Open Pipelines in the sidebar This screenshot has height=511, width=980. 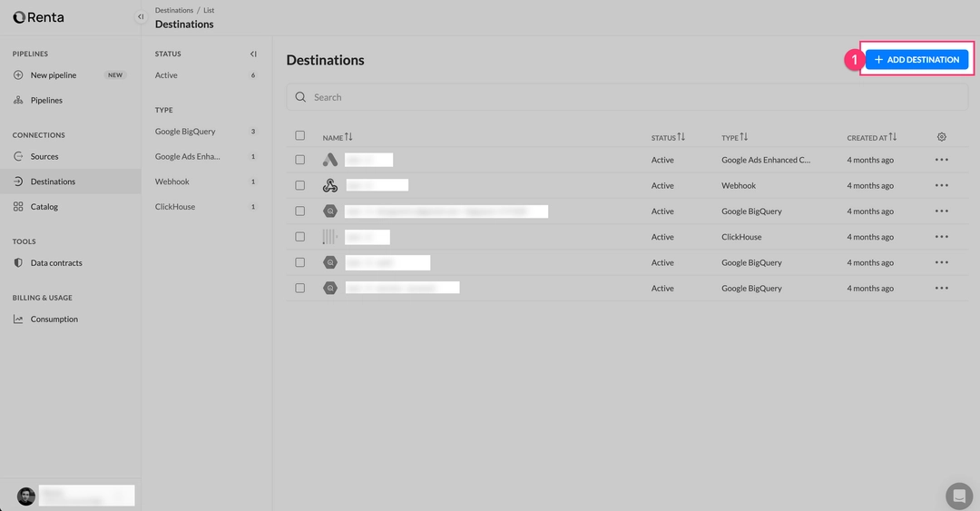(46, 101)
